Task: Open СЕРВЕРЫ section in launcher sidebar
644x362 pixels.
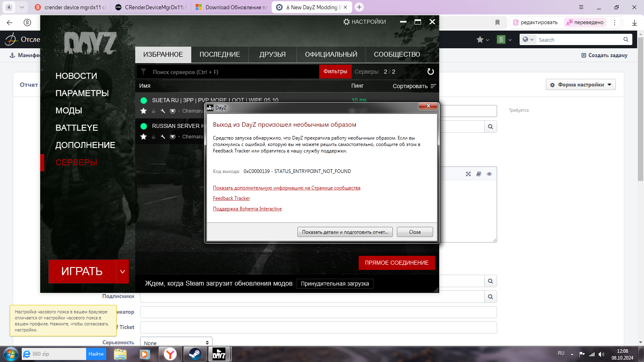Action: coord(76,162)
